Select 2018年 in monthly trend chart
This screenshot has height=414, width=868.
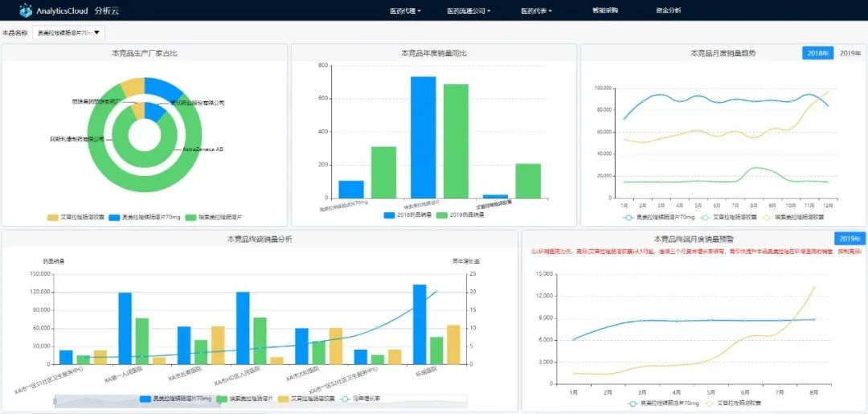click(817, 53)
